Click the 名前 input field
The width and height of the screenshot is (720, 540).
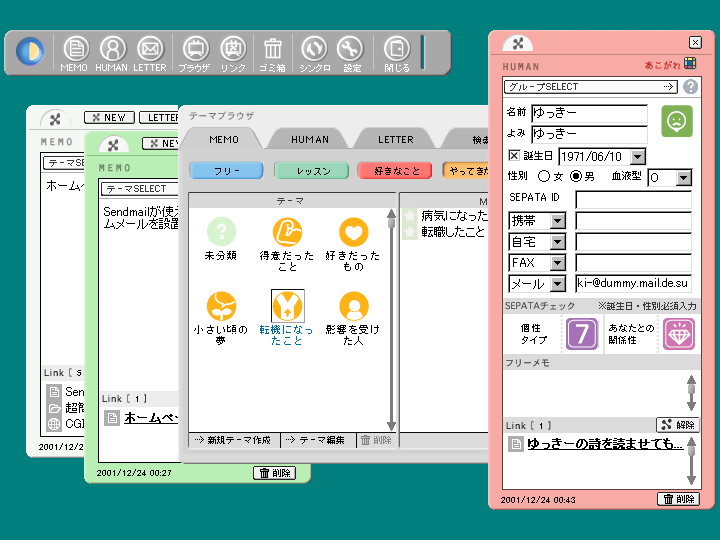[x=590, y=113]
